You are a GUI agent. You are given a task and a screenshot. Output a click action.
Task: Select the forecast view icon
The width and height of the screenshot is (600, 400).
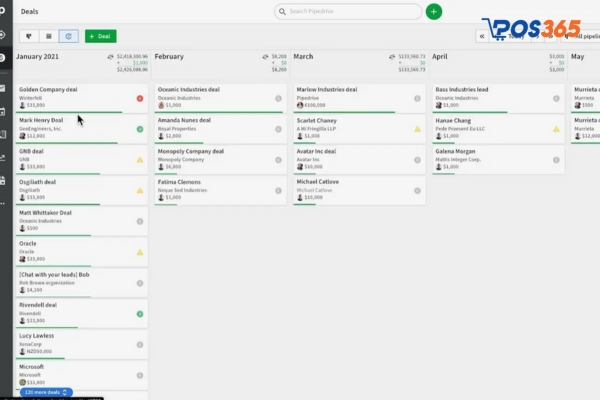click(68, 36)
